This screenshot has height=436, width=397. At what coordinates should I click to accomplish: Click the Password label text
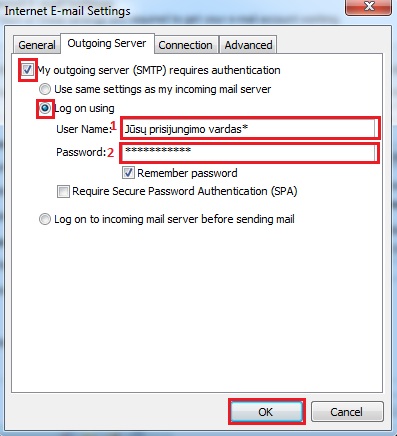coord(81,152)
